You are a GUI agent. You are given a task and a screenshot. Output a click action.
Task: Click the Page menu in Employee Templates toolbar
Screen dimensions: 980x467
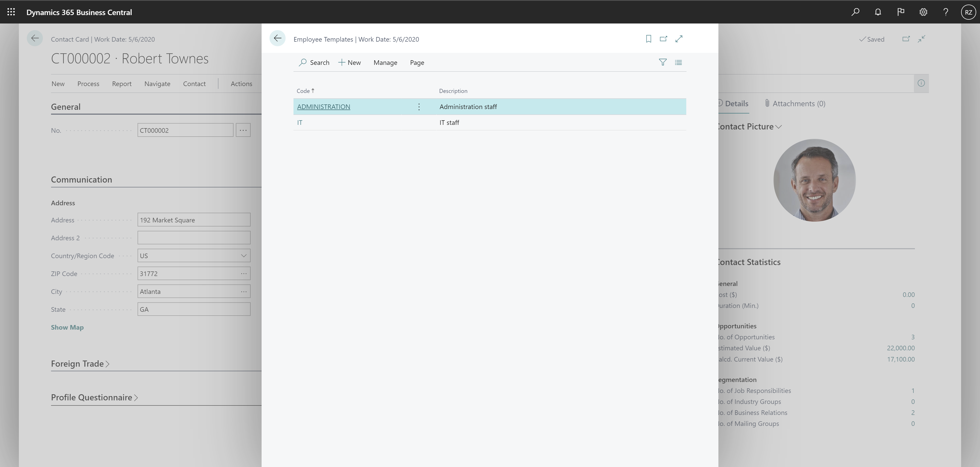pyautogui.click(x=417, y=62)
